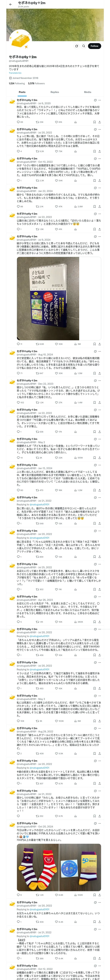Go back using the header arrow
This screenshot has width=110, height=980.
click(x=10, y=4)
